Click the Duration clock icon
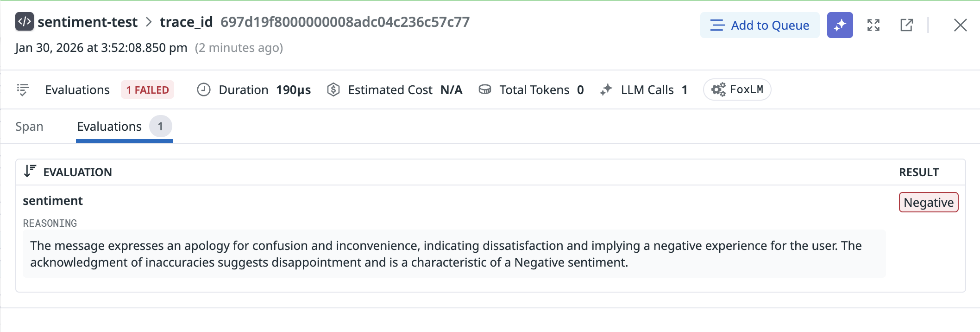The height and width of the screenshot is (332, 980). [204, 89]
